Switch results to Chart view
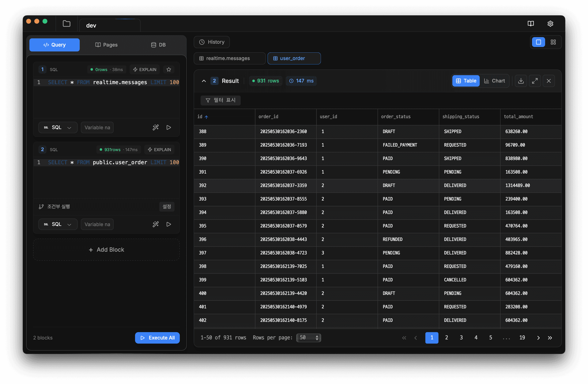 (x=494, y=81)
